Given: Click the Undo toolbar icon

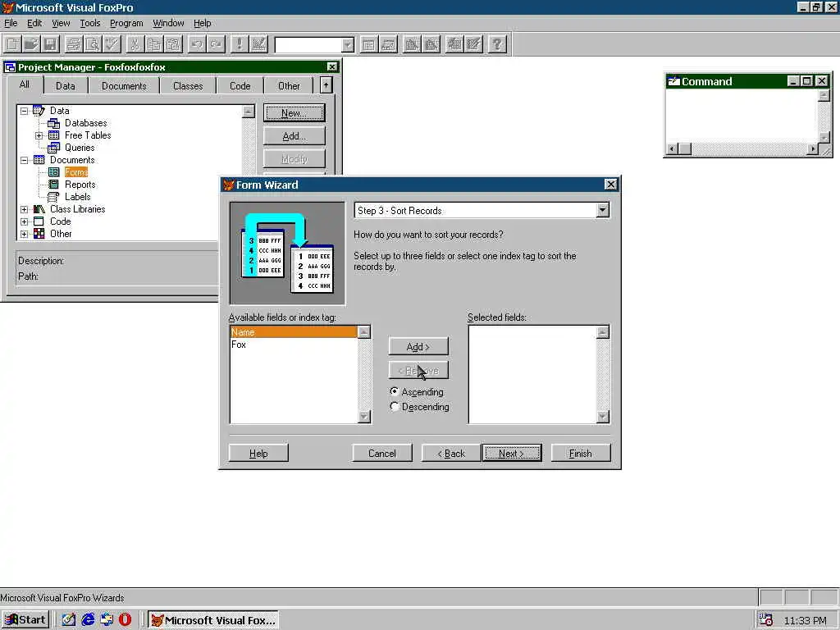Looking at the screenshot, I should [197, 44].
